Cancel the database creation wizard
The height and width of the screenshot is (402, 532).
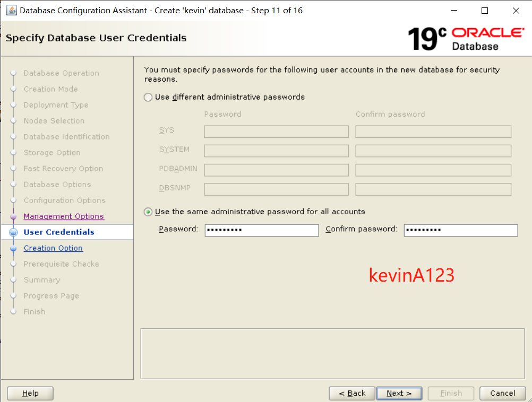pos(502,393)
